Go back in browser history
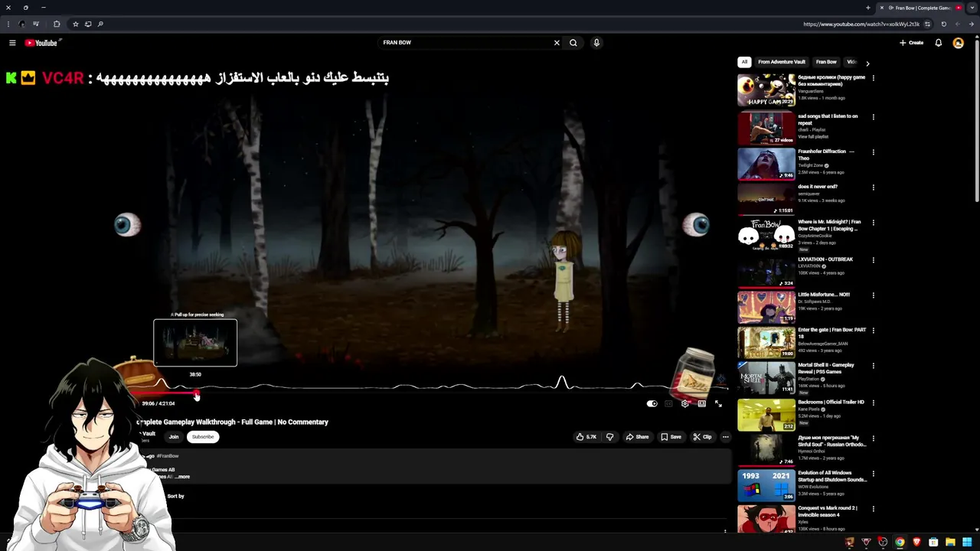This screenshot has height=551, width=980. point(971,24)
